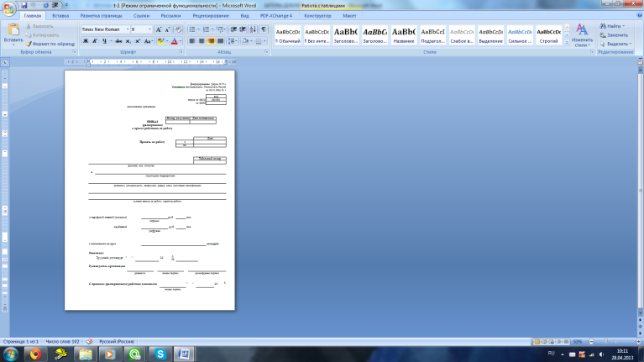Justify the text alignment
Screen dimensions: 644x362
(x=221, y=41)
